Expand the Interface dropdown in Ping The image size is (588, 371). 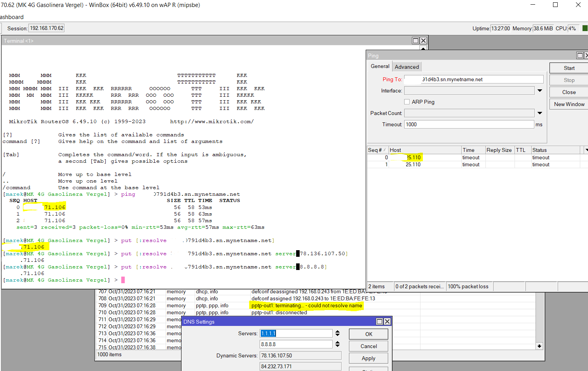pos(540,91)
